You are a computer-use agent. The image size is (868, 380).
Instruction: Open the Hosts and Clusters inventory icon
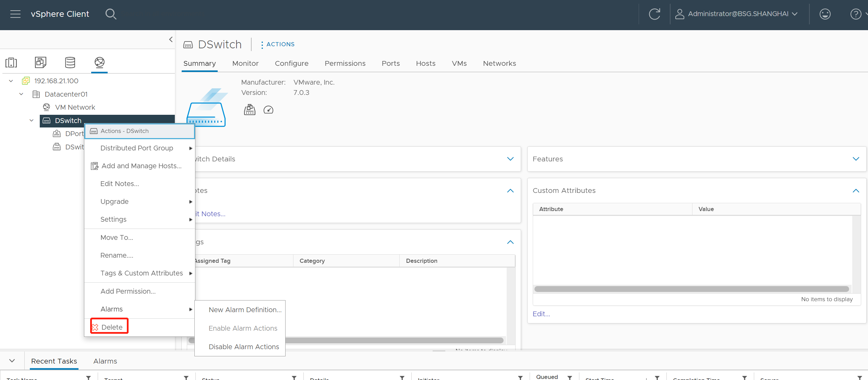pyautogui.click(x=11, y=62)
